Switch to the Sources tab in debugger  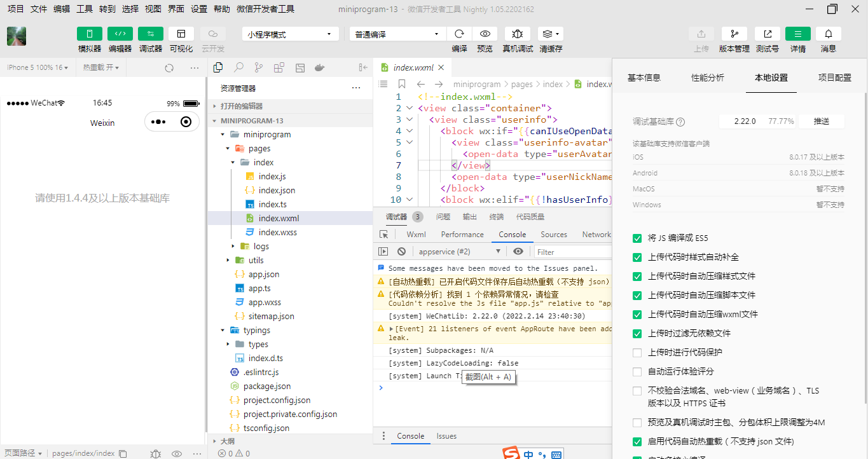click(554, 235)
